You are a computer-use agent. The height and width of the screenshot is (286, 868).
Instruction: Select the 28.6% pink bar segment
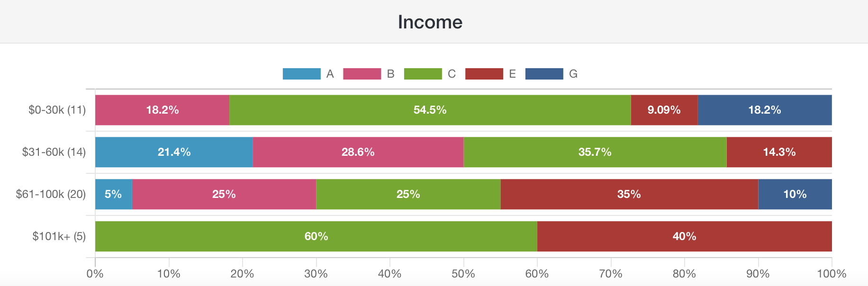[358, 152]
